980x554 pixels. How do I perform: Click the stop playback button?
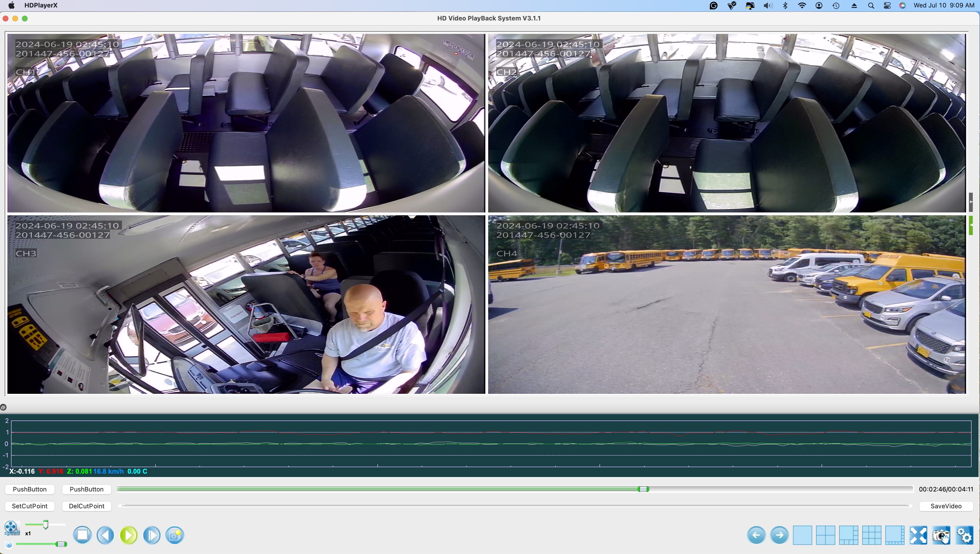(82, 535)
